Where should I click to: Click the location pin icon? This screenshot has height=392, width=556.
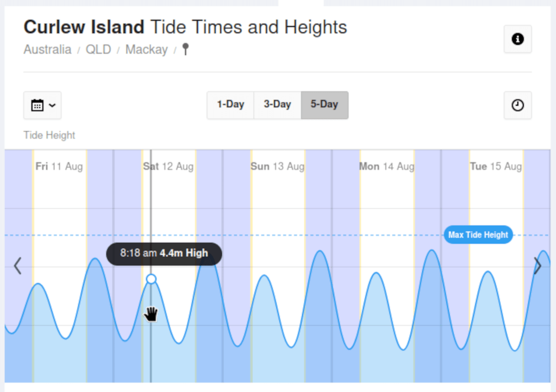tap(185, 50)
